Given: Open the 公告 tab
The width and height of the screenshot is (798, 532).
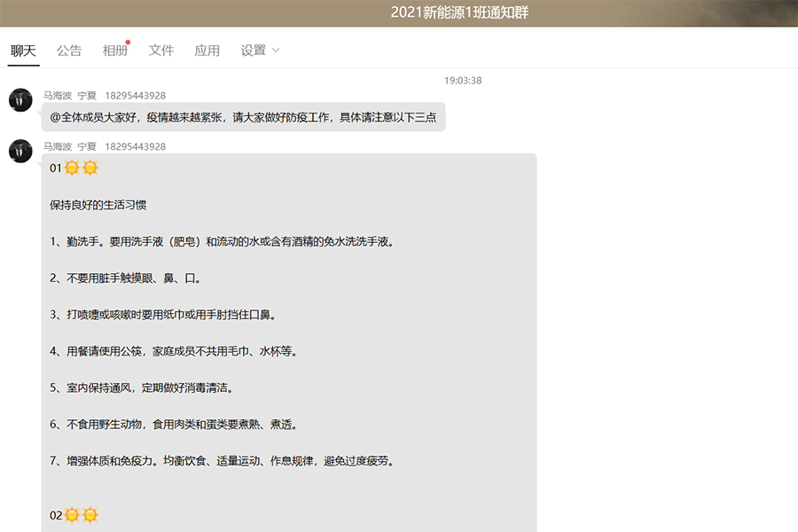Looking at the screenshot, I should [69, 51].
